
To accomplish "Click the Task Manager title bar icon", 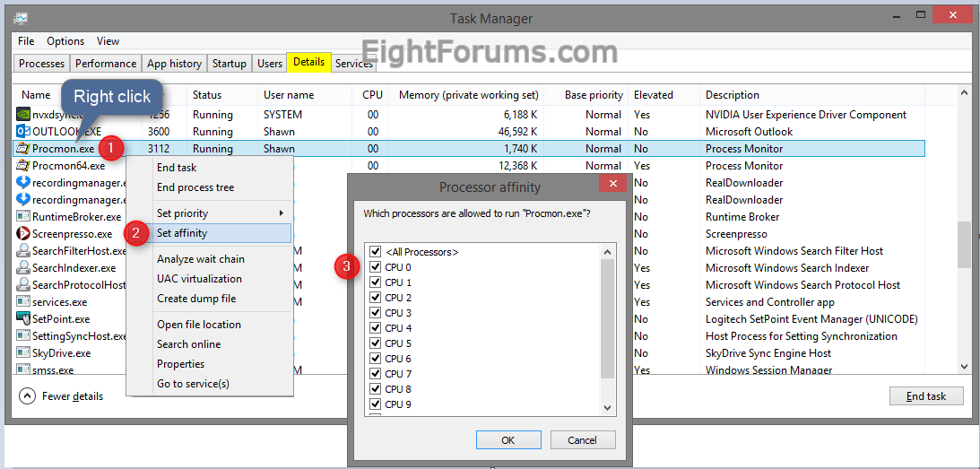I will pos(21,18).
